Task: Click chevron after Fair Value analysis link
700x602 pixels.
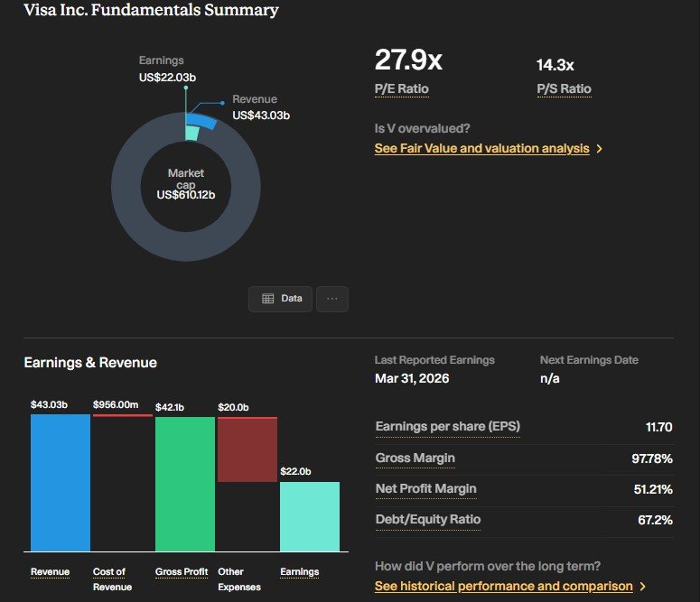Action: pos(600,149)
